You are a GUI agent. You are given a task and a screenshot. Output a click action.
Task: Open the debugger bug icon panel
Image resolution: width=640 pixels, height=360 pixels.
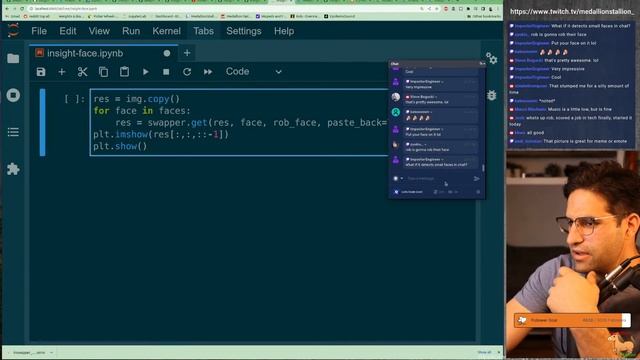[x=491, y=95]
